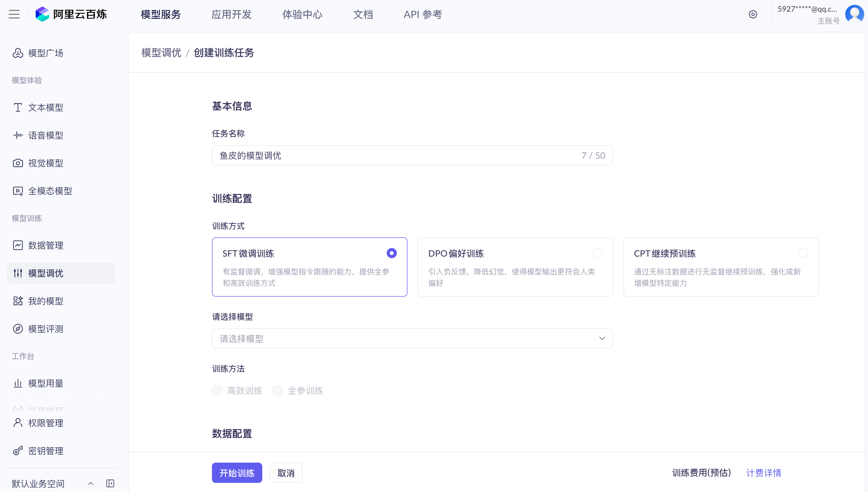Open the hamburger menu icon
This screenshot has height=492, width=868.
pyautogui.click(x=14, y=14)
